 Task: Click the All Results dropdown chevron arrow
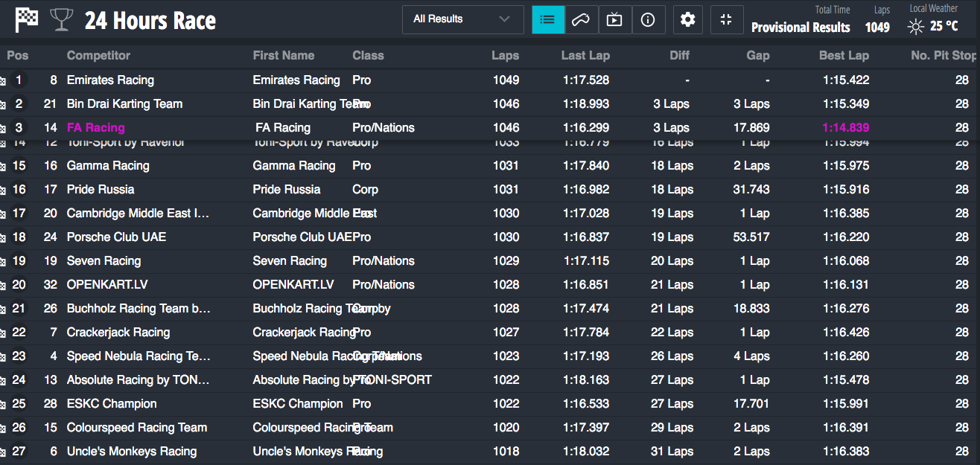coord(505,19)
